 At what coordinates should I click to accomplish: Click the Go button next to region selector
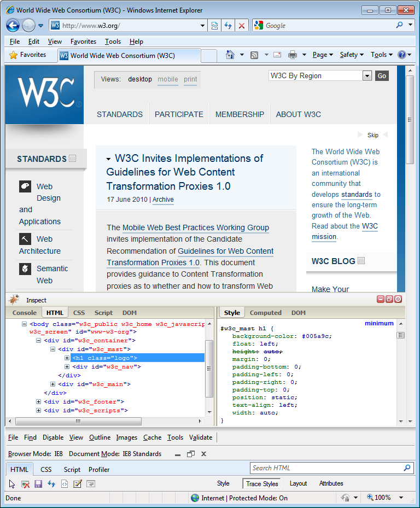pyautogui.click(x=382, y=76)
